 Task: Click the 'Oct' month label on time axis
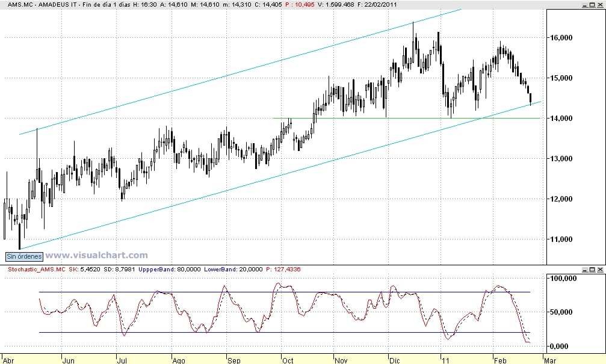pos(288,360)
